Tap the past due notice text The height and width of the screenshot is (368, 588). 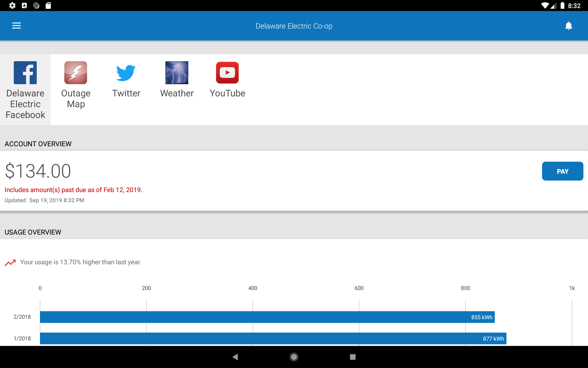[73, 190]
